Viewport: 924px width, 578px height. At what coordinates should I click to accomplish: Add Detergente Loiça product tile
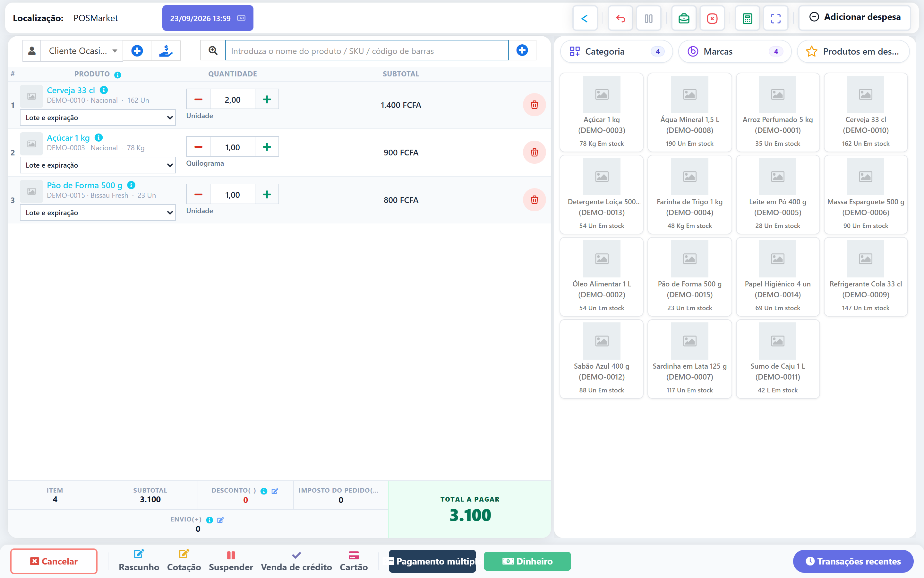point(602,195)
